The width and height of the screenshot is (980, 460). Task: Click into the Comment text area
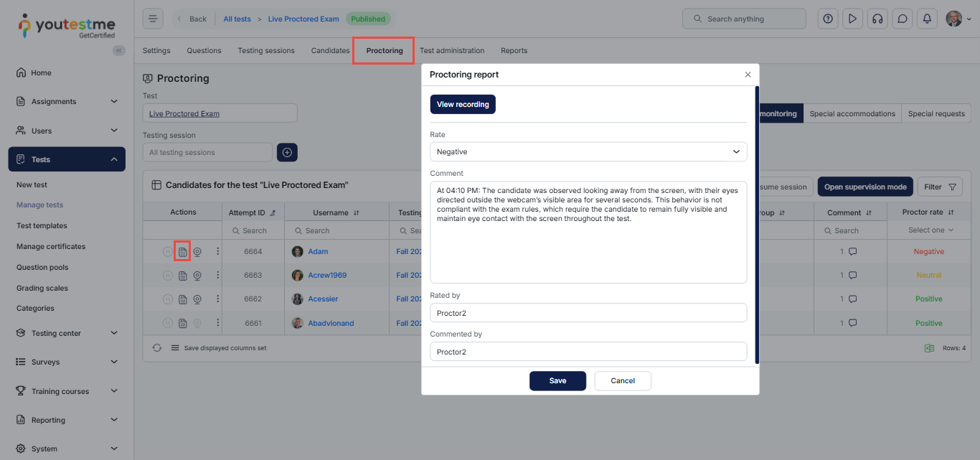coord(588,232)
